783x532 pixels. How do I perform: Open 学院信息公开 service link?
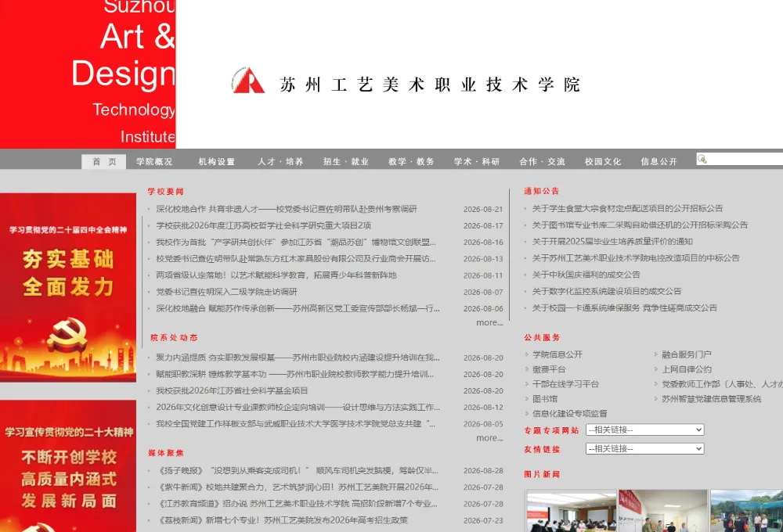point(557,354)
